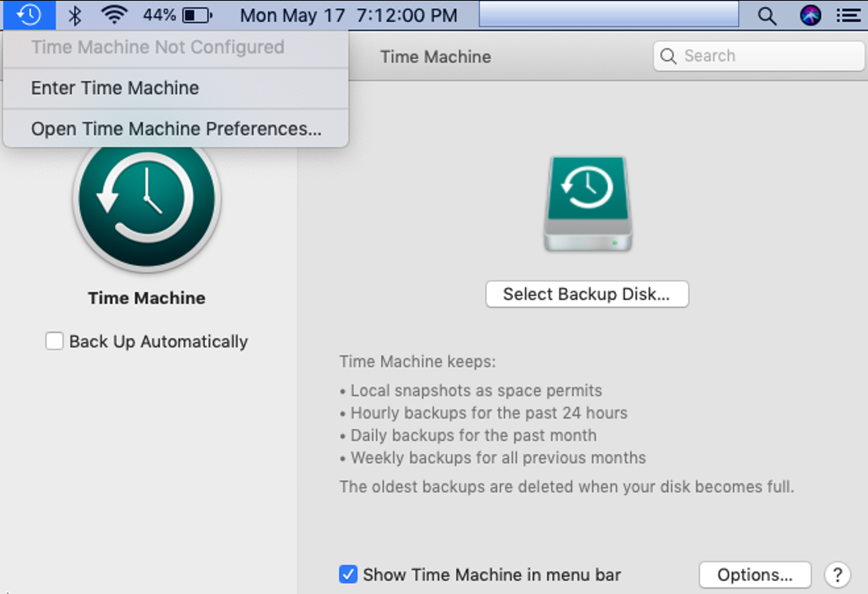Click "Weekly backups for all previous months"

498,458
